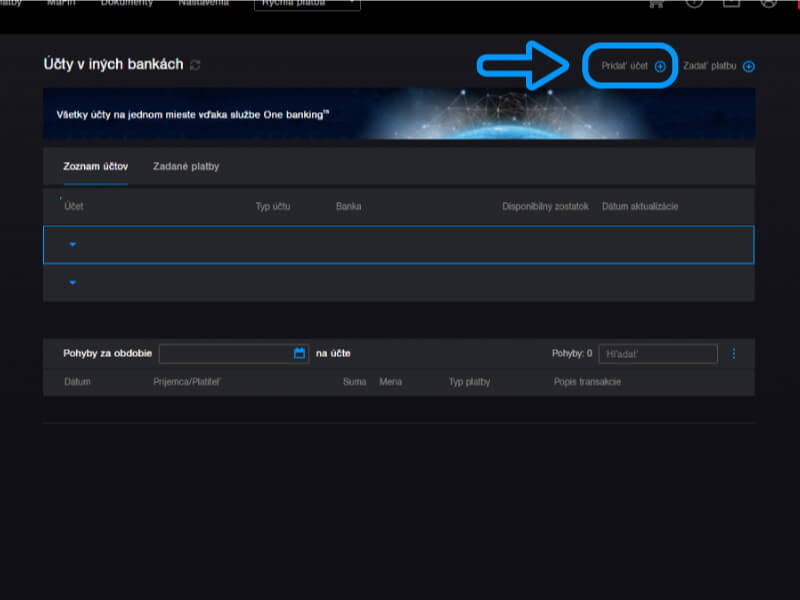This screenshot has width=800, height=600.
Task: Click the user profile icon in header
Action: (768, 3)
